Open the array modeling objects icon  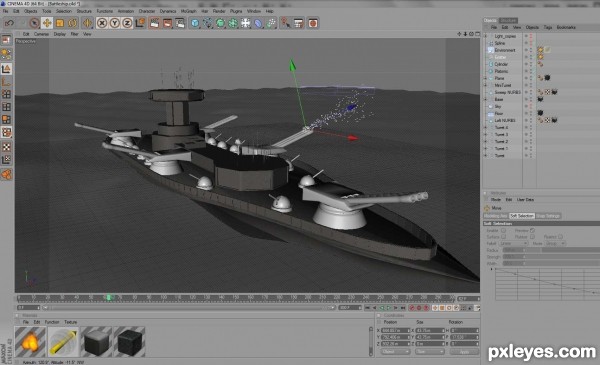[x=233, y=23]
